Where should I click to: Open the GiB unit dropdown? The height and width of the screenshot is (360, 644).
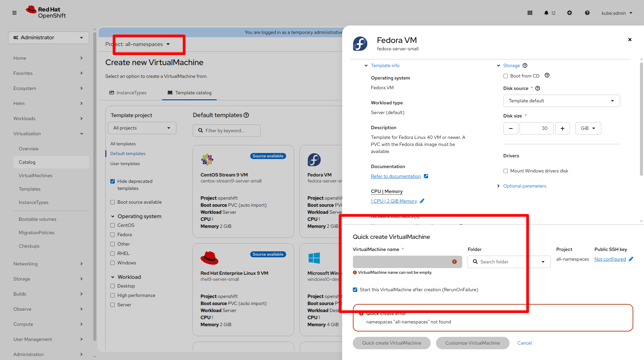pos(588,128)
